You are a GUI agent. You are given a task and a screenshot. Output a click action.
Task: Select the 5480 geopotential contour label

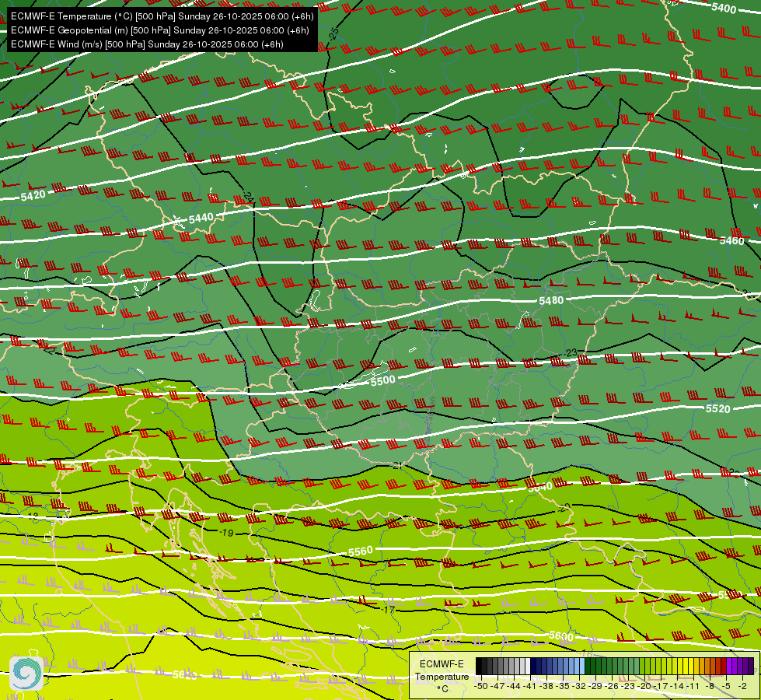[551, 301]
